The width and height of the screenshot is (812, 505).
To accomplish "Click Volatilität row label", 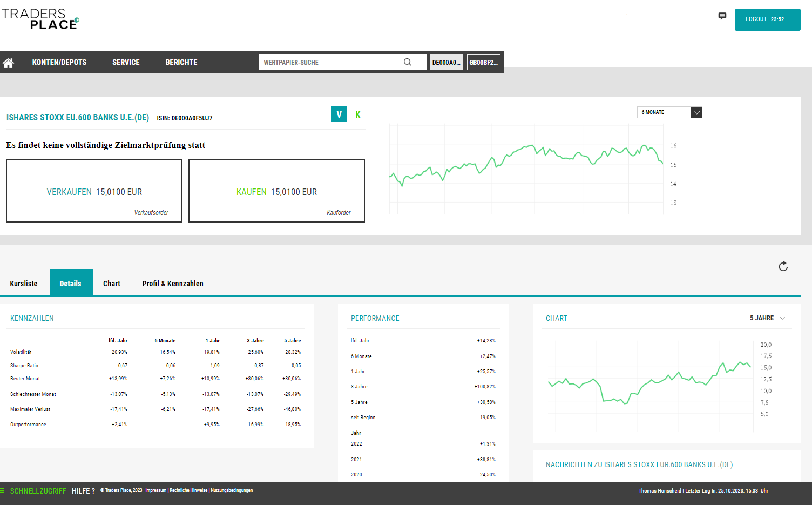I will [x=21, y=352].
